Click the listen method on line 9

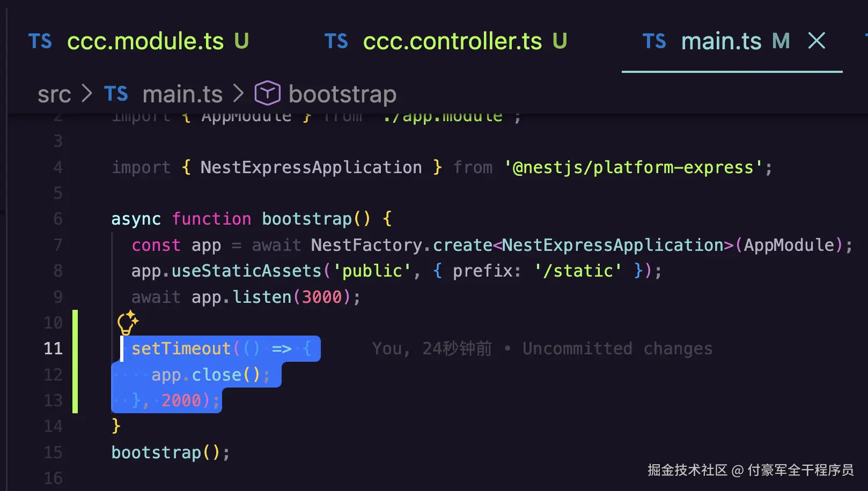click(262, 297)
